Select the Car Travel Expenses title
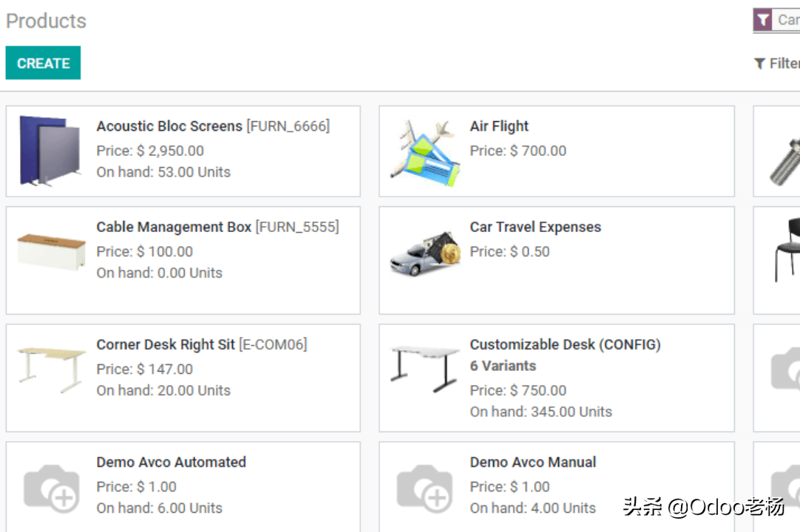800x532 pixels. point(535,227)
